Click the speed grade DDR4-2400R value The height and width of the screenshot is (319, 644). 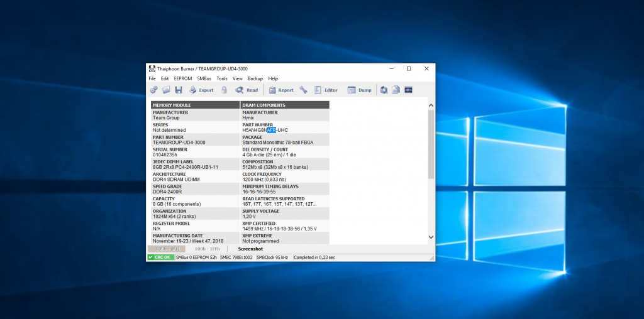click(x=167, y=192)
